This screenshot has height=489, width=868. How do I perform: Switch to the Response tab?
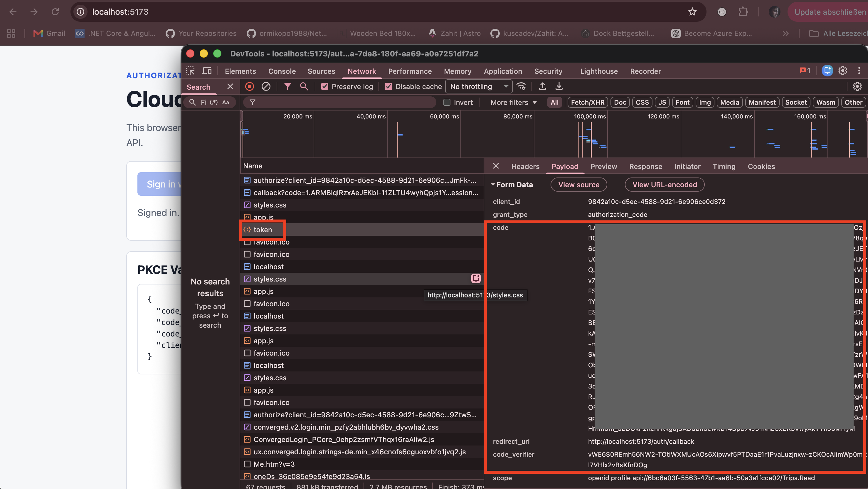pos(645,167)
